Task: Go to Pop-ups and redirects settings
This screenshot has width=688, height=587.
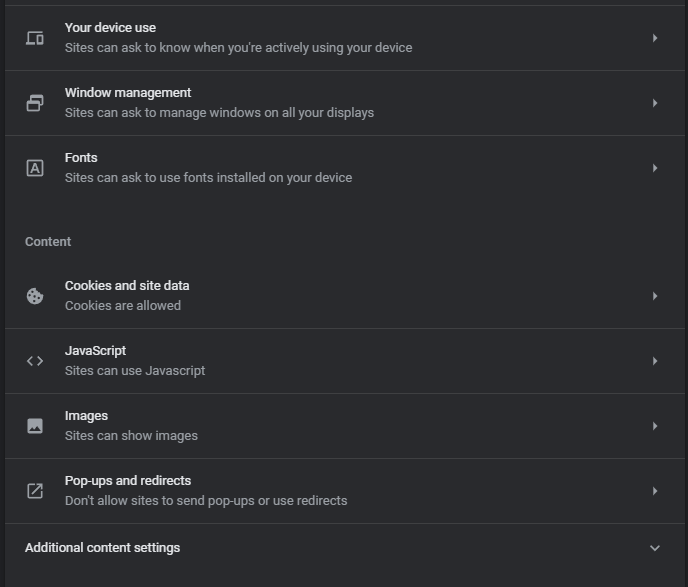Action: click(128, 481)
